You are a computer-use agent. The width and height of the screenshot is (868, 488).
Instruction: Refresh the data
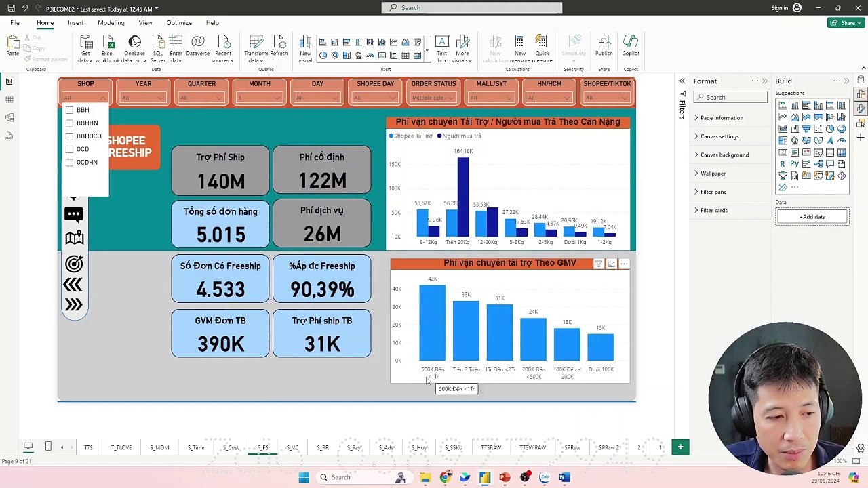pyautogui.click(x=279, y=46)
